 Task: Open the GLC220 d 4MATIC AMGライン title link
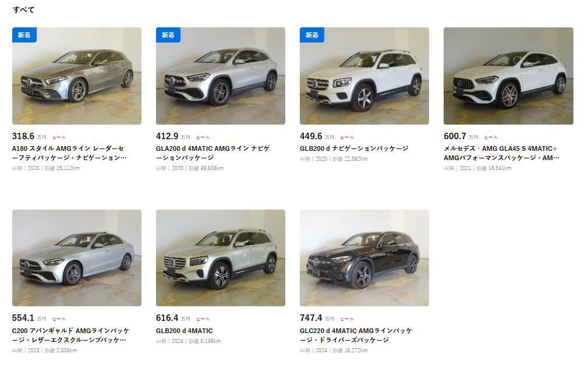[356, 335]
